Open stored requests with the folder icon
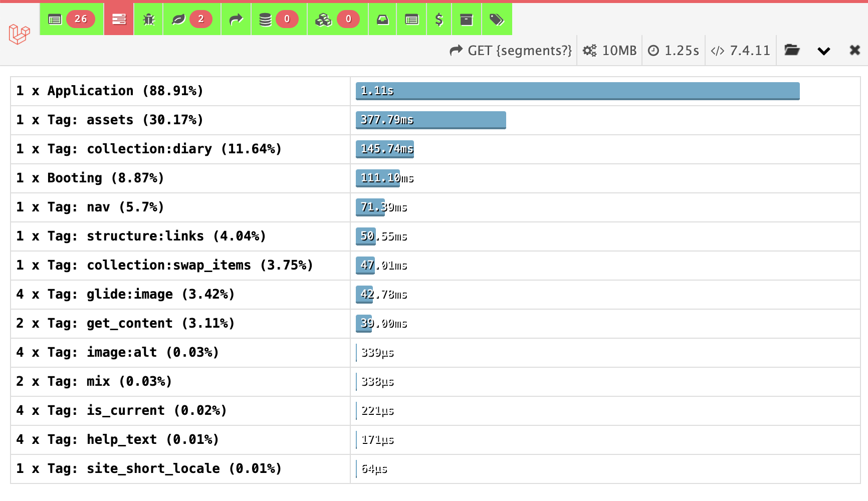Viewport: 868px width, 501px height. 792,50
